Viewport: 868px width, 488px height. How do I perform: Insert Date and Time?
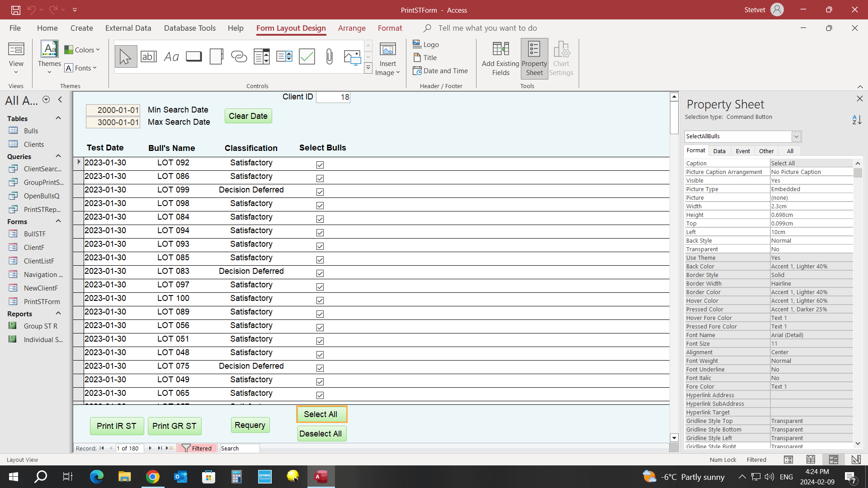click(440, 71)
